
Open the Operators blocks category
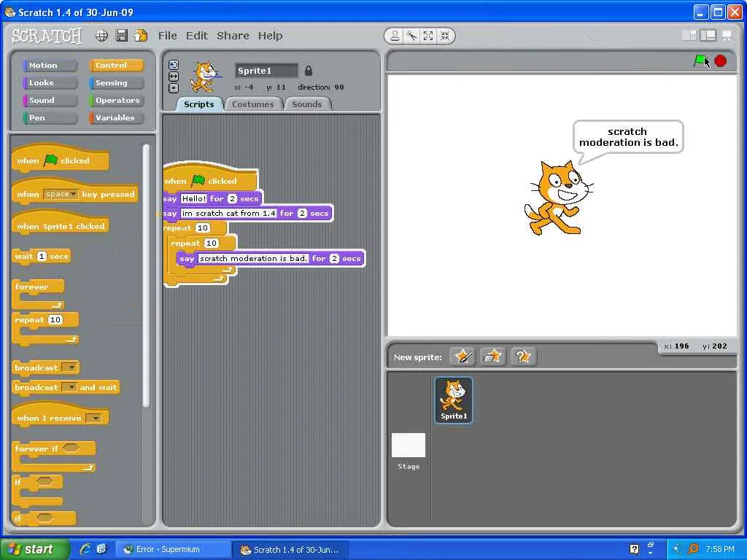point(116,101)
